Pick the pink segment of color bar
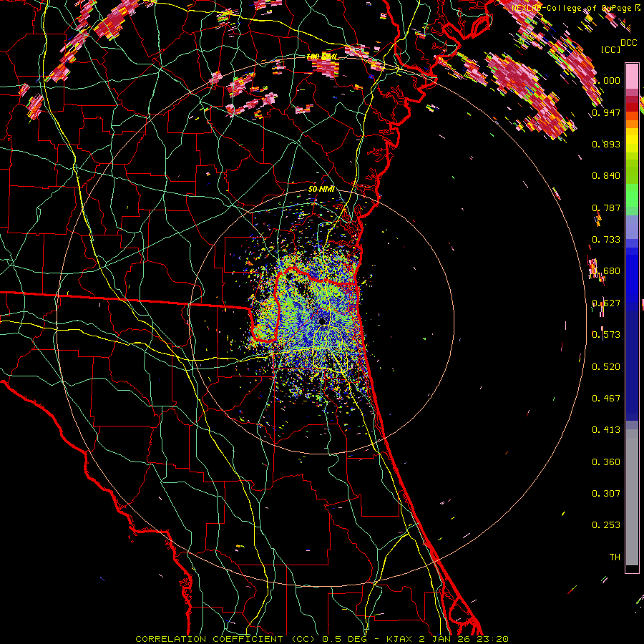644x644 pixels. pyautogui.click(x=632, y=77)
